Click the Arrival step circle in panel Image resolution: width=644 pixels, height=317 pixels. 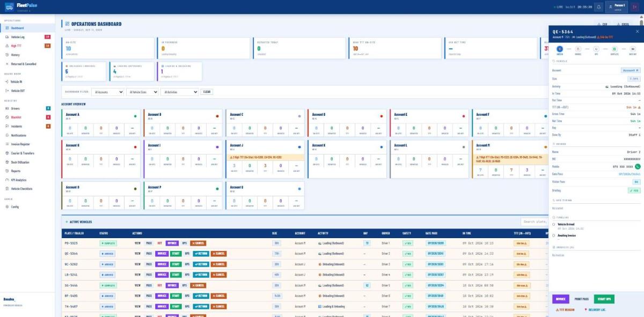click(560, 49)
